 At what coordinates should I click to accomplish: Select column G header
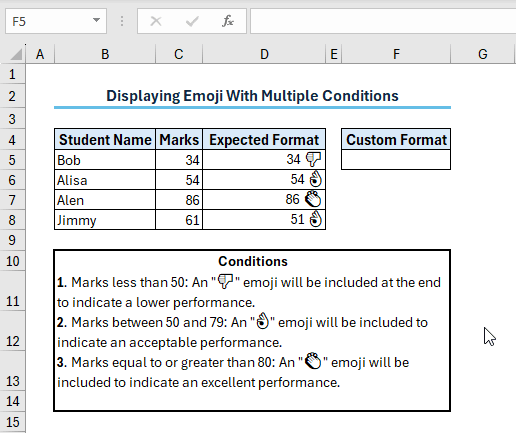pos(483,54)
